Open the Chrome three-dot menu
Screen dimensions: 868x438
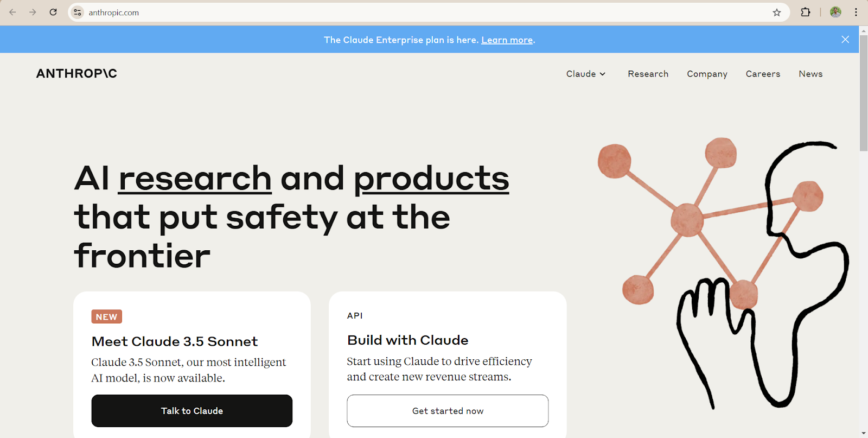pos(856,12)
